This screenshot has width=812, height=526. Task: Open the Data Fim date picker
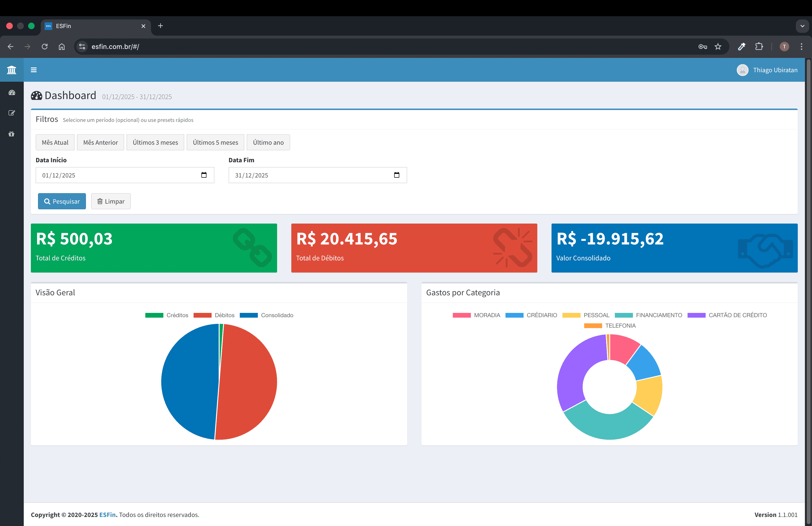coord(397,175)
